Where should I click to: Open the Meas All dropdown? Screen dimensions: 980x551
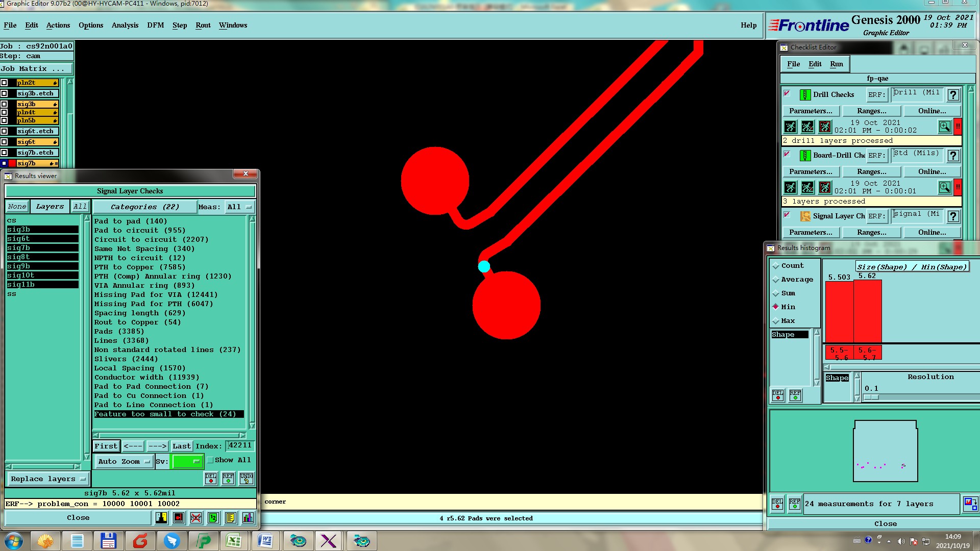point(239,207)
